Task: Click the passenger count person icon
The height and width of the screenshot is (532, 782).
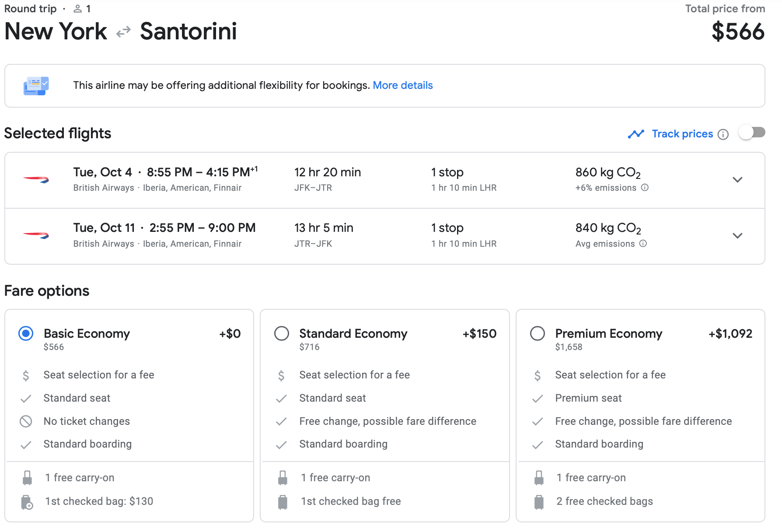Action: (77, 9)
